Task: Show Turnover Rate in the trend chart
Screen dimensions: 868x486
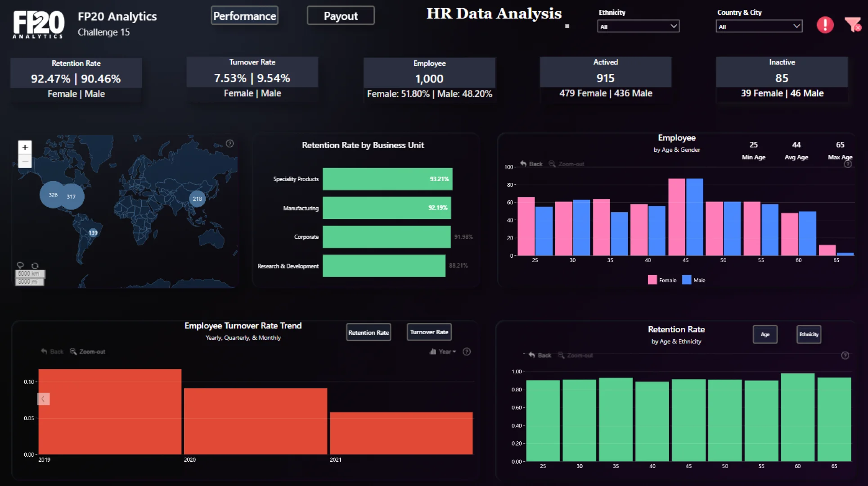Action: (x=429, y=332)
